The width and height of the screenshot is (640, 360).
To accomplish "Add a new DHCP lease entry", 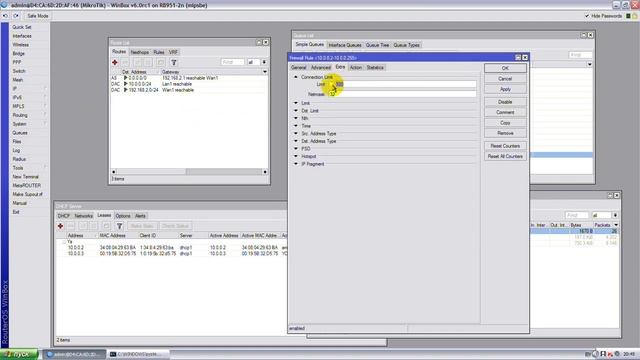I will coord(60,226).
